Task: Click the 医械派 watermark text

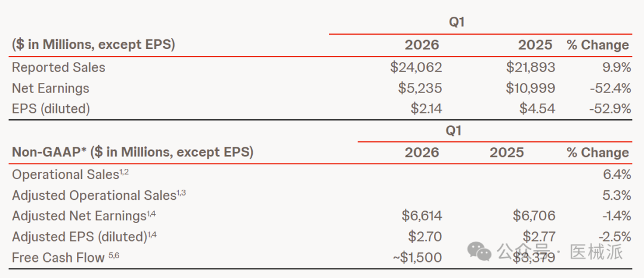Action: (x=596, y=251)
